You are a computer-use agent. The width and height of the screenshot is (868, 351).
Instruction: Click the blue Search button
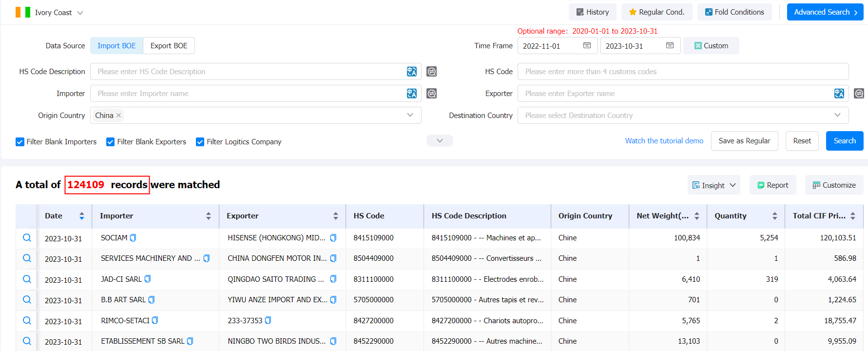(845, 141)
